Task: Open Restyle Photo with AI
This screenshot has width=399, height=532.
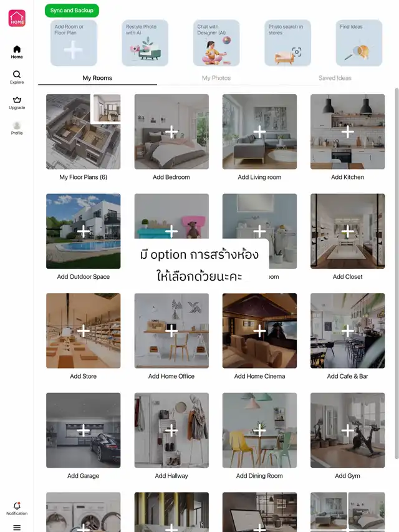Action: 145,43
